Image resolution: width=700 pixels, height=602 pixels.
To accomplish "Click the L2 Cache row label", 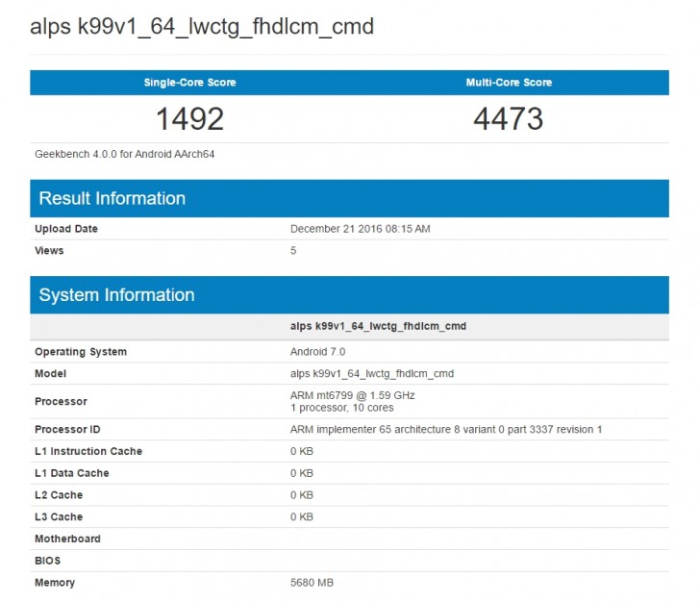I will click(59, 495).
